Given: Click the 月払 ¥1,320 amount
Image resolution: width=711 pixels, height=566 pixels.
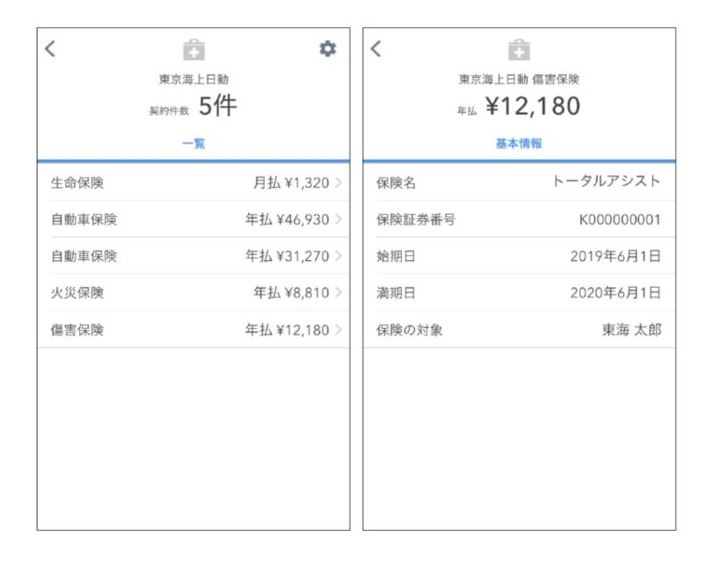Looking at the screenshot, I should point(291,183).
